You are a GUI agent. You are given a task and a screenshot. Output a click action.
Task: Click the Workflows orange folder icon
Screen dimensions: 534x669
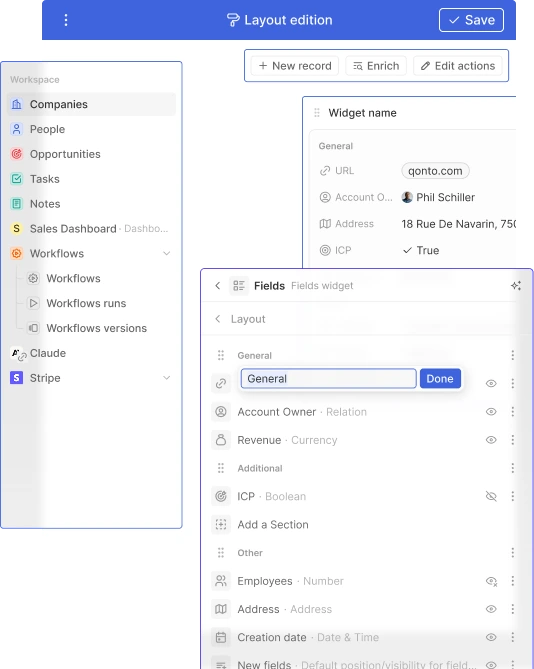[x=17, y=253]
